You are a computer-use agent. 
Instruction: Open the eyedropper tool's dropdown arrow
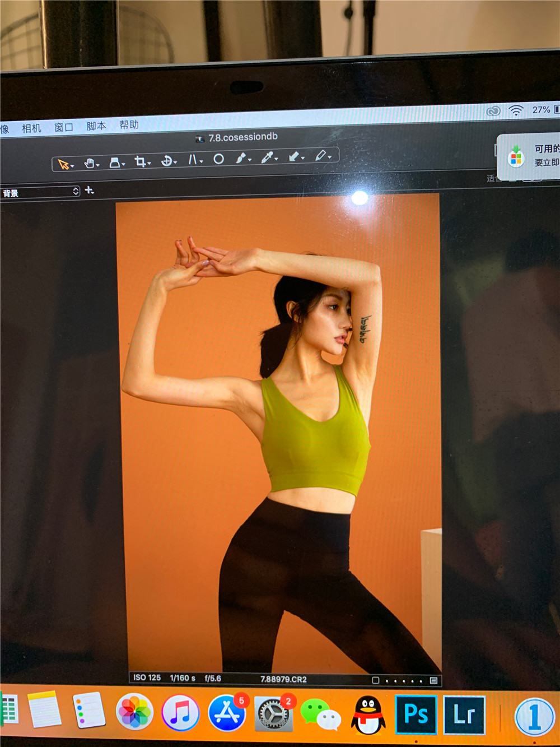click(276, 159)
